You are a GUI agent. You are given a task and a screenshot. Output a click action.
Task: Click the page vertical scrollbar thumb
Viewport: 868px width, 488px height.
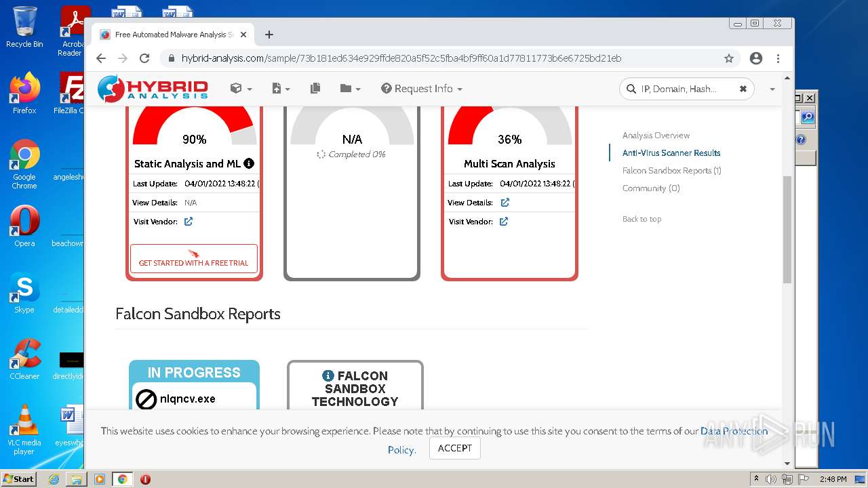click(x=787, y=229)
